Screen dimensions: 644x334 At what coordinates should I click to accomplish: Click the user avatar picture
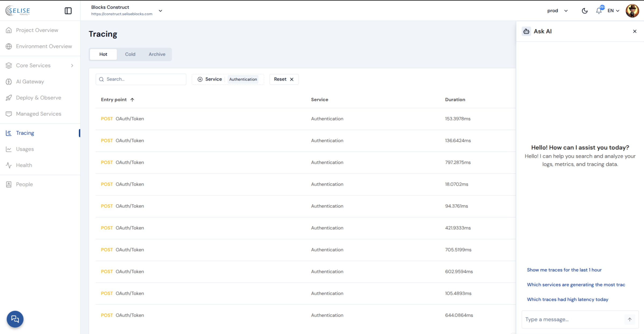click(x=632, y=11)
